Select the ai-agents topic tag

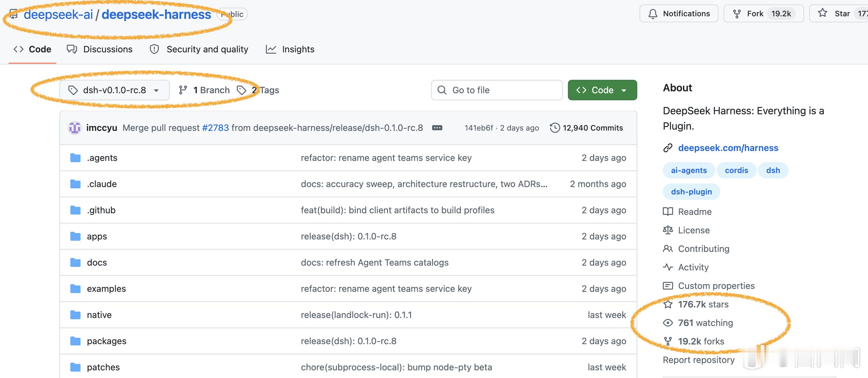pyautogui.click(x=689, y=170)
